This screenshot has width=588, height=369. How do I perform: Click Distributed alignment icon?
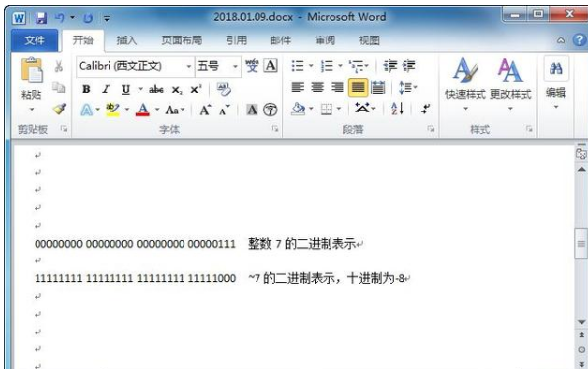click(x=378, y=88)
